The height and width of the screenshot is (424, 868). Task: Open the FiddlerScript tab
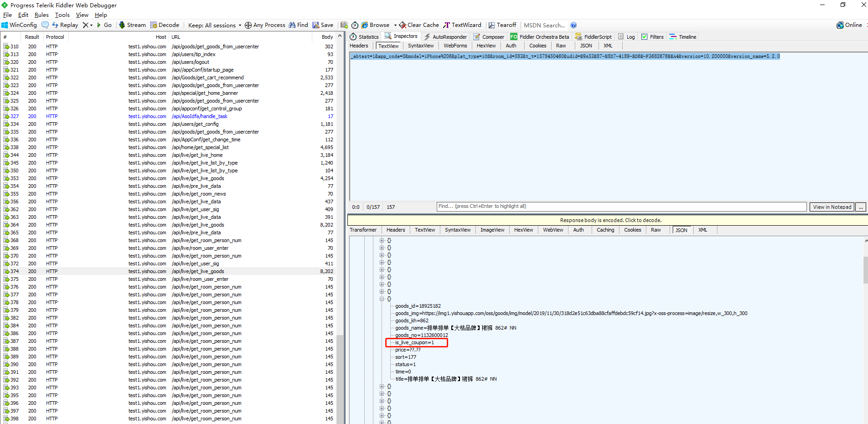tap(594, 37)
